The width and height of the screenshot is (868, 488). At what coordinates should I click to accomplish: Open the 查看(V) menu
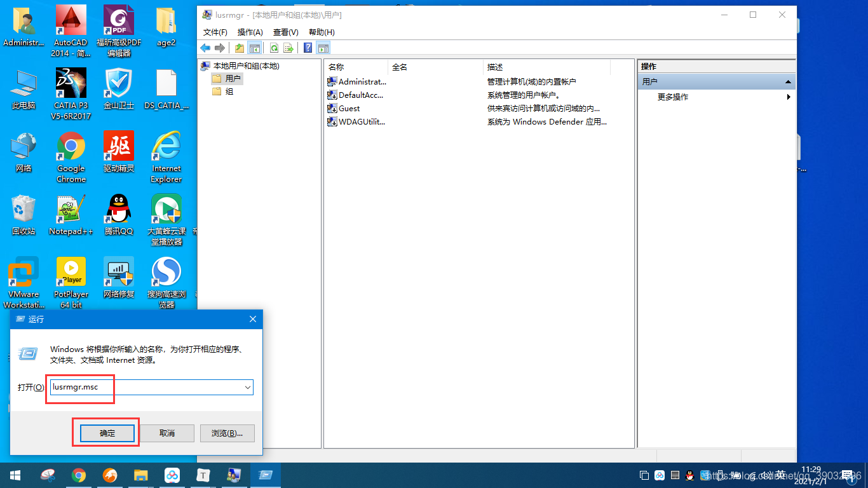(x=285, y=32)
